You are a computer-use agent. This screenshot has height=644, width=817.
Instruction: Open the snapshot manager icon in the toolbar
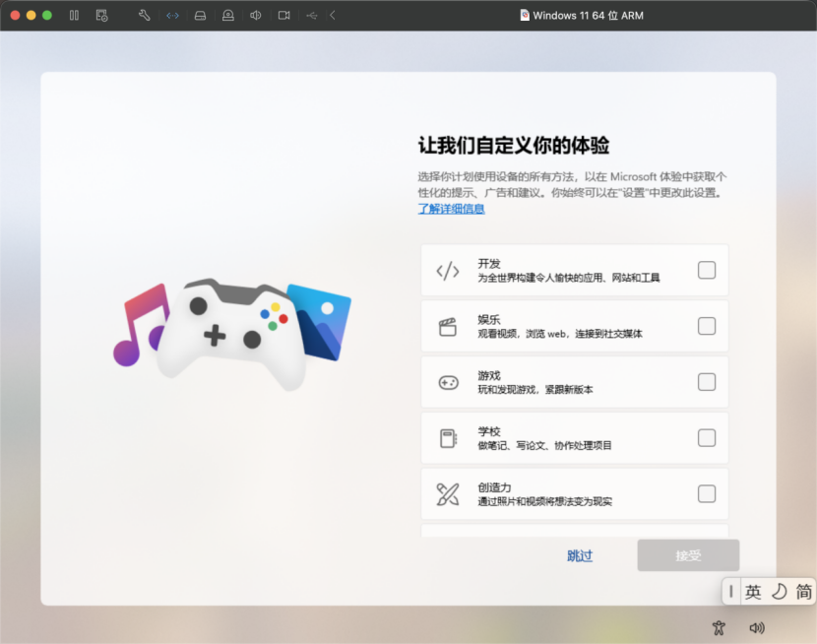coord(101,15)
